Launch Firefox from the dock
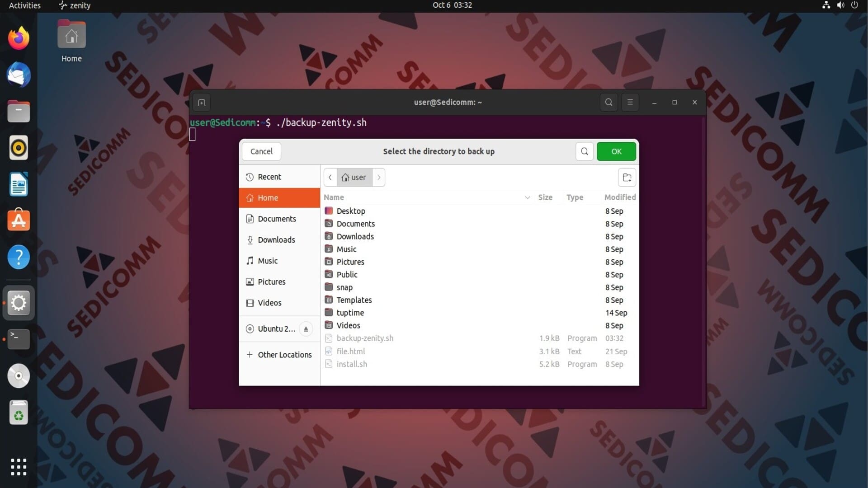 [19, 38]
